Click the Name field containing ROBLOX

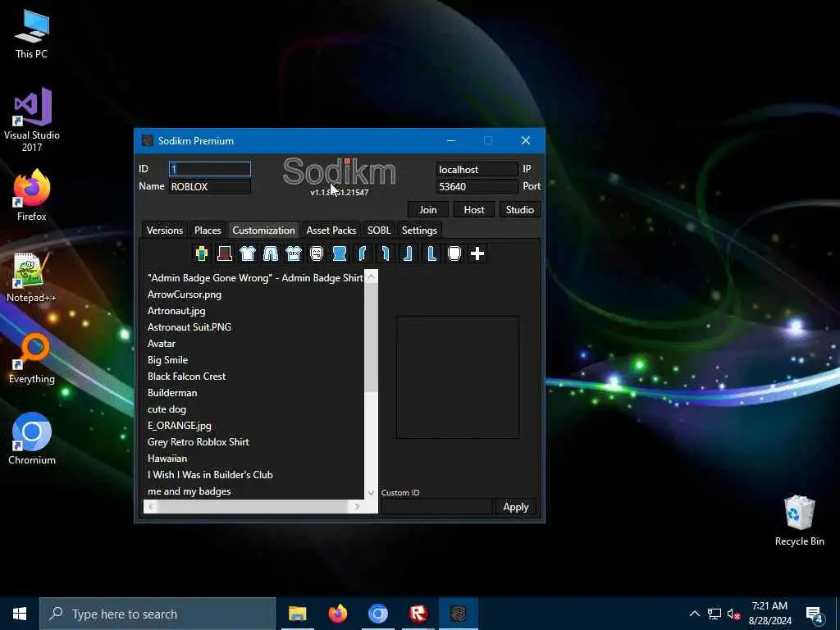[x=210, y=186]
